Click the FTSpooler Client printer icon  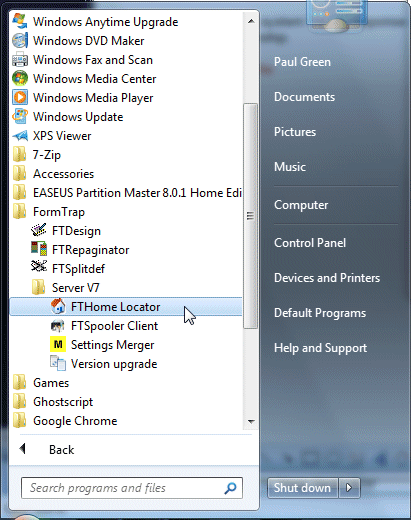[58, 326]
